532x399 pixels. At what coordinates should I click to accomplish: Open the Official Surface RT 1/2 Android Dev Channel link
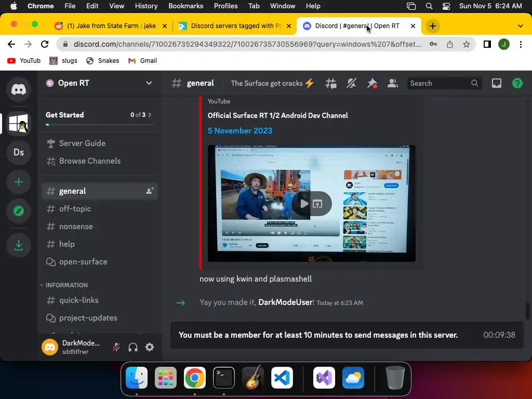[277, 115]
